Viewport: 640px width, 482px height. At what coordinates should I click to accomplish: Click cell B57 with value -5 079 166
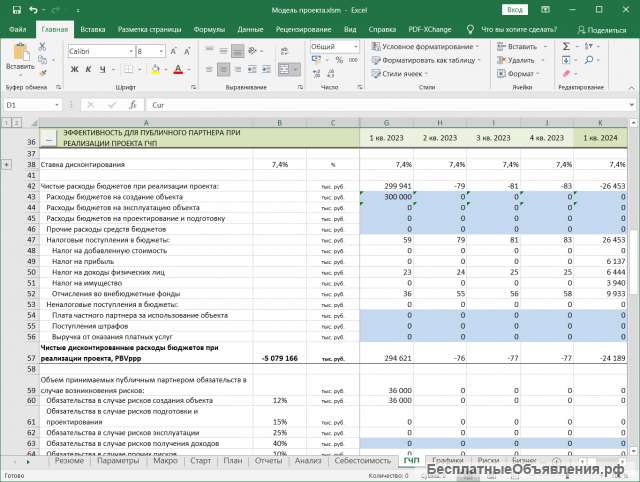point(279,356)
